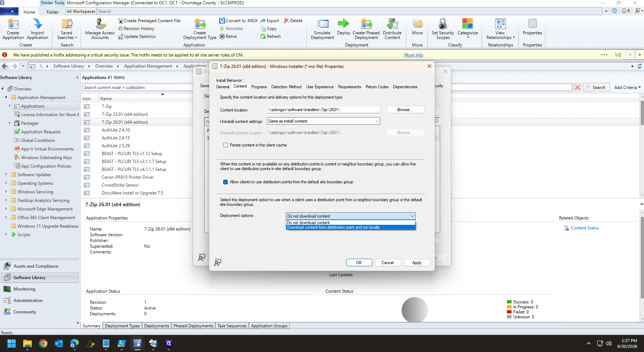This screenshot has width=644, height=352.
Task: Open the Requirements tab
Action: click(349, 87)
